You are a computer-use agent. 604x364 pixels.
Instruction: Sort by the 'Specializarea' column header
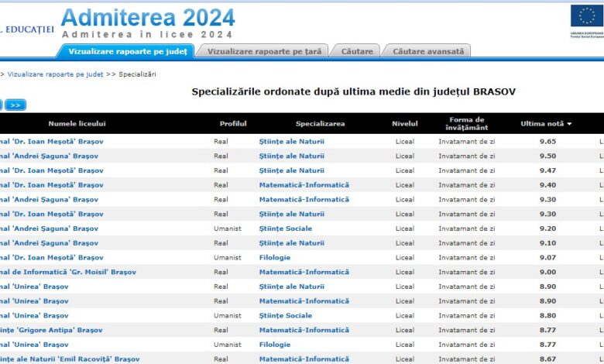(320, 124)
